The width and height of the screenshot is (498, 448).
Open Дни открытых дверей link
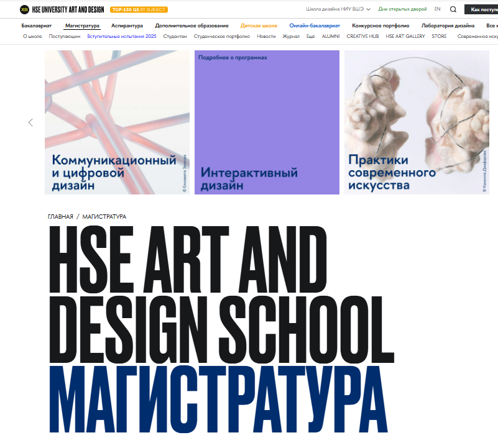[x=402, y=9]
